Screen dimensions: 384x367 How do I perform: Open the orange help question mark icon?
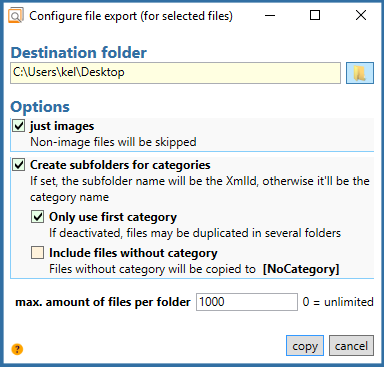(x=17, y=349)
